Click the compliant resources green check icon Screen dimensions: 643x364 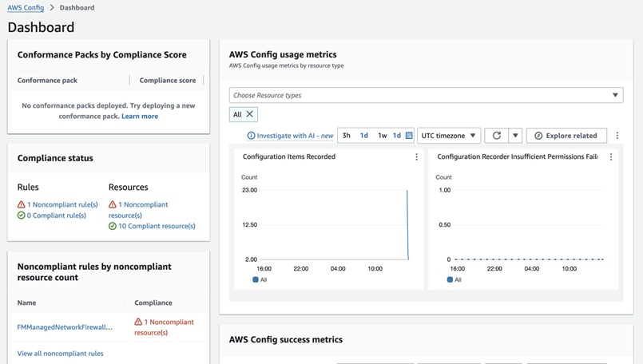click(x=113, y=226)
